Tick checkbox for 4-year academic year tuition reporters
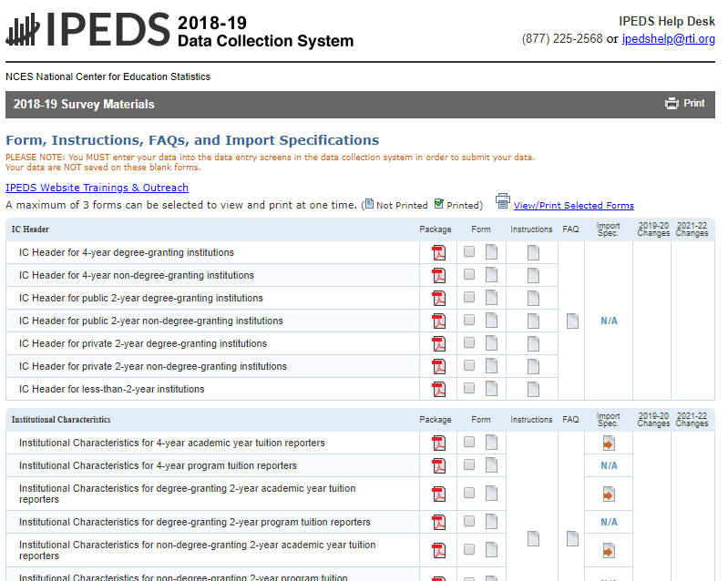This screenshot has height=581, width=728. [x=469, y=443]
